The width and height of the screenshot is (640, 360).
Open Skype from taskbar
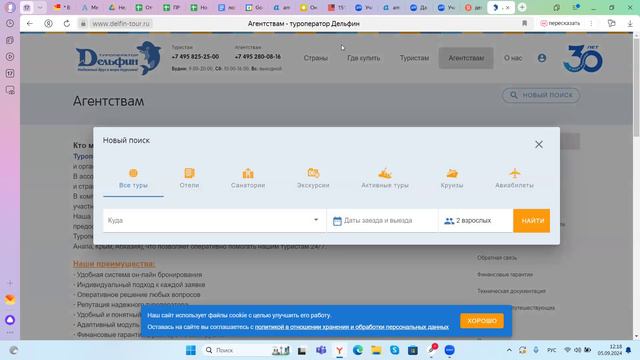394,350
